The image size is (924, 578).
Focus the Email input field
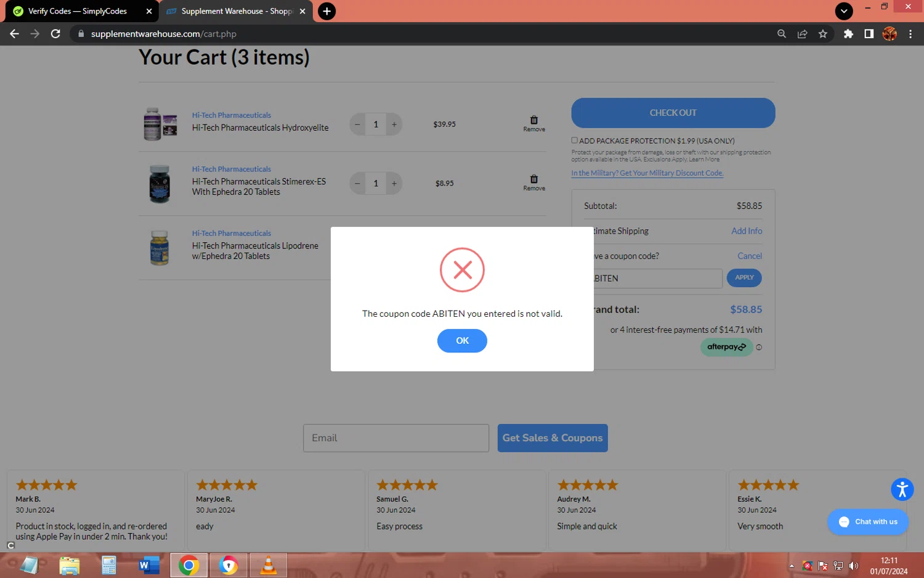396,438
